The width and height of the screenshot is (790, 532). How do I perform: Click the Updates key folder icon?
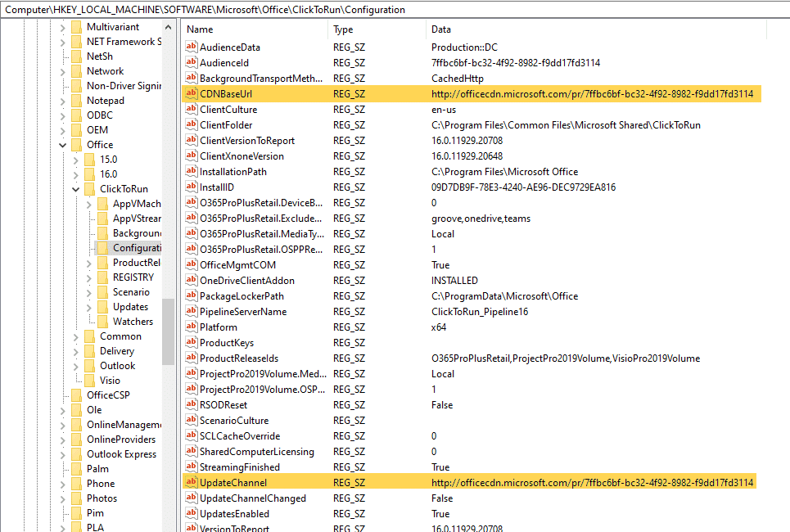(102, 307)
